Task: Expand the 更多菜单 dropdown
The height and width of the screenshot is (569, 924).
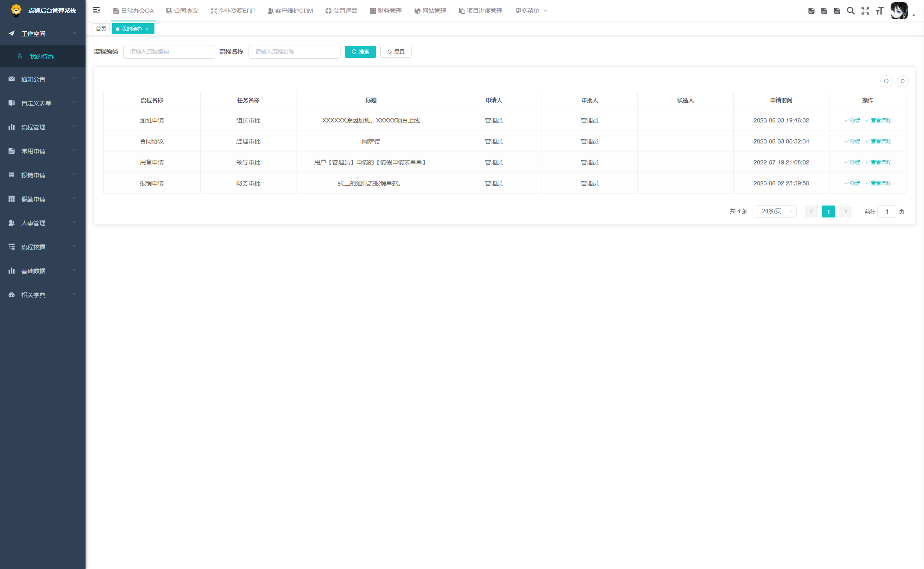Action: coord(531,11)
